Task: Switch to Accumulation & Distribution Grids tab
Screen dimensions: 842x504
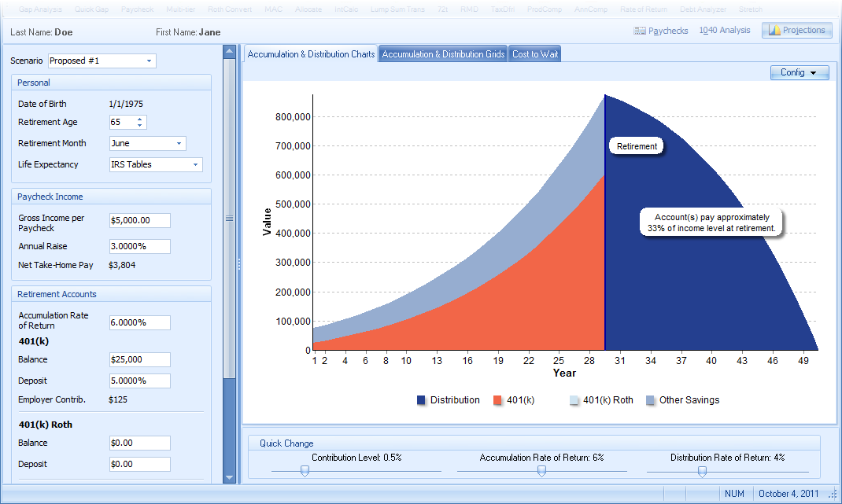Action: pos(443,54)
